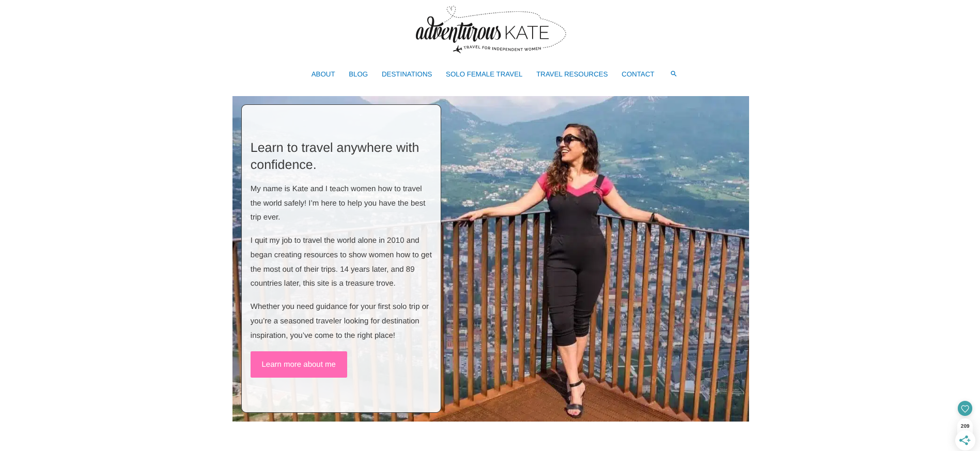Screen dimensions: 980x451
Task: Click the share icon at bottom right
Action: click(965, 441)
